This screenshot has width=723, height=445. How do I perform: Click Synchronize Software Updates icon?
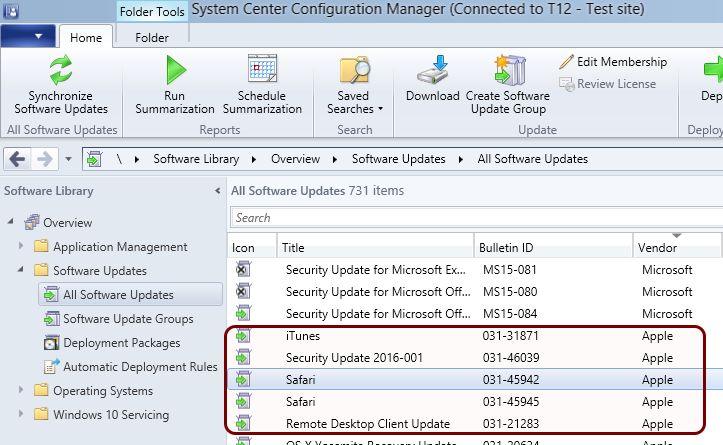coord(61,70)
